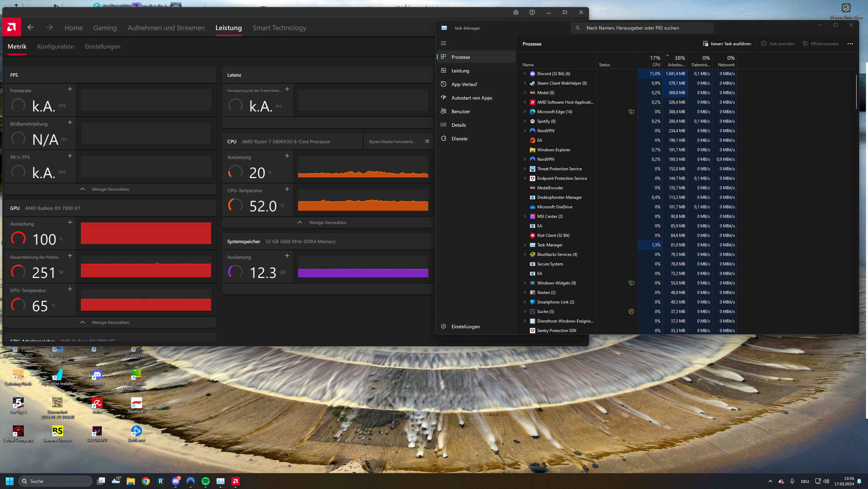Expand the Discord process group
This screenshot has height=489, width=868.
(525, 74)
